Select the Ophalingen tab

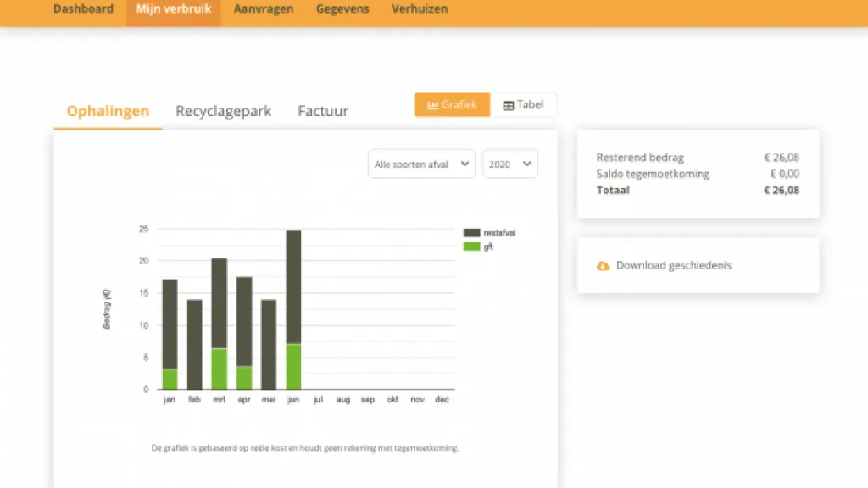click(108, 111)
